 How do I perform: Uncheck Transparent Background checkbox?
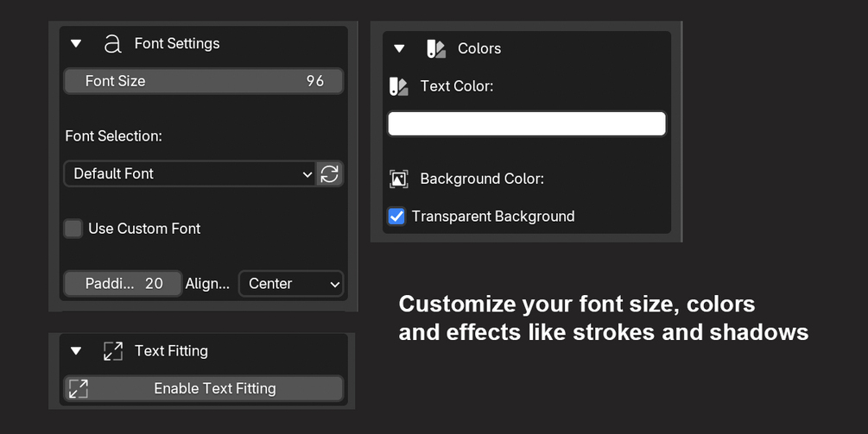pyautogui.click(x=396, y=217)
